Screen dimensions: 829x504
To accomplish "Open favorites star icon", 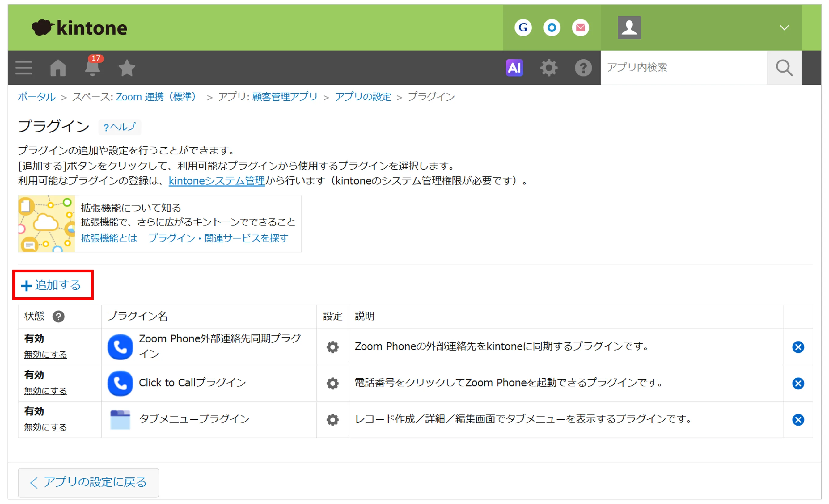I will (127, 68).
